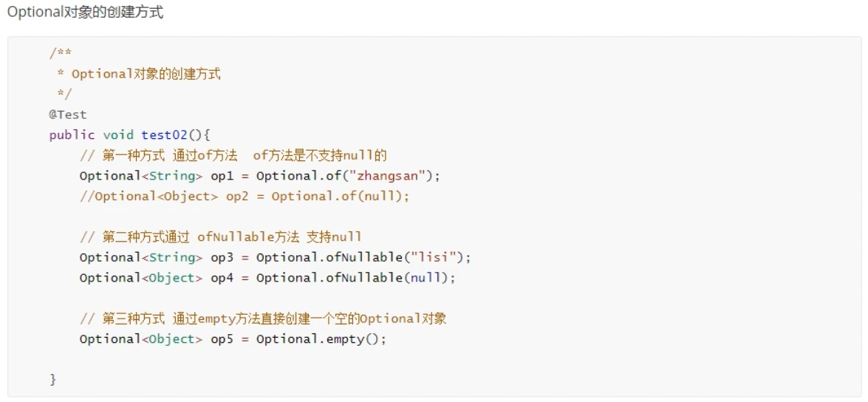The width and height of the screenshot is (868, 402).
Task: Click the comment starting with 第三种方式
Action: tap(263, 318)
